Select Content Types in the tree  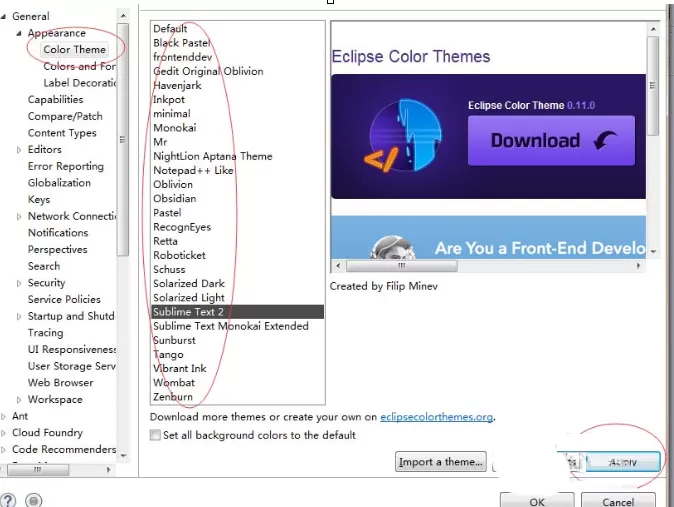pyautogui.click(x=62, y=133)
